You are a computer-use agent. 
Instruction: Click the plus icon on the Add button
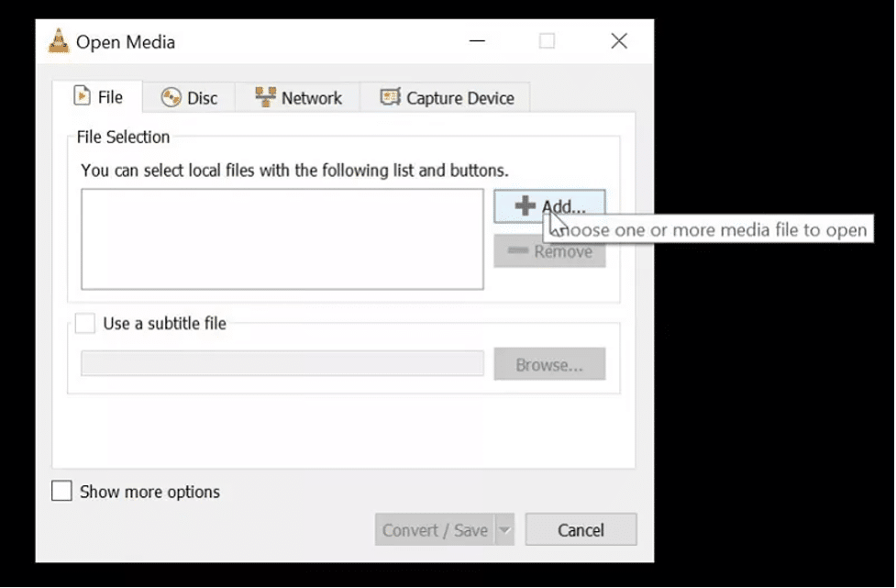point(524,206)
